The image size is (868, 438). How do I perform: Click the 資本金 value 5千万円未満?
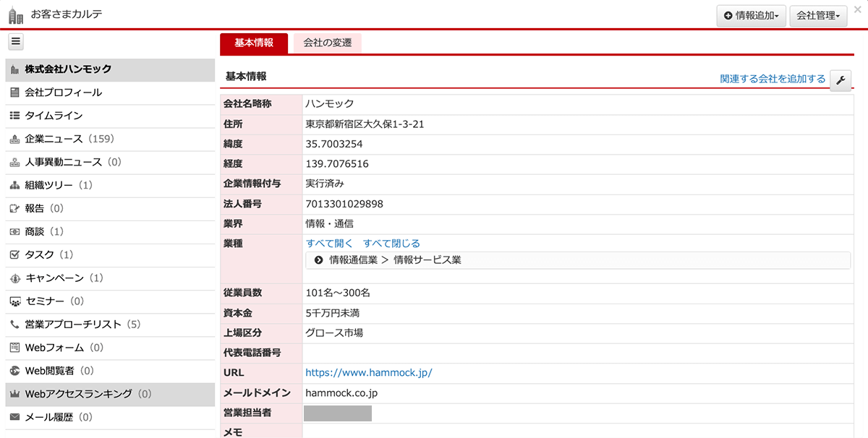click(333, 313)
